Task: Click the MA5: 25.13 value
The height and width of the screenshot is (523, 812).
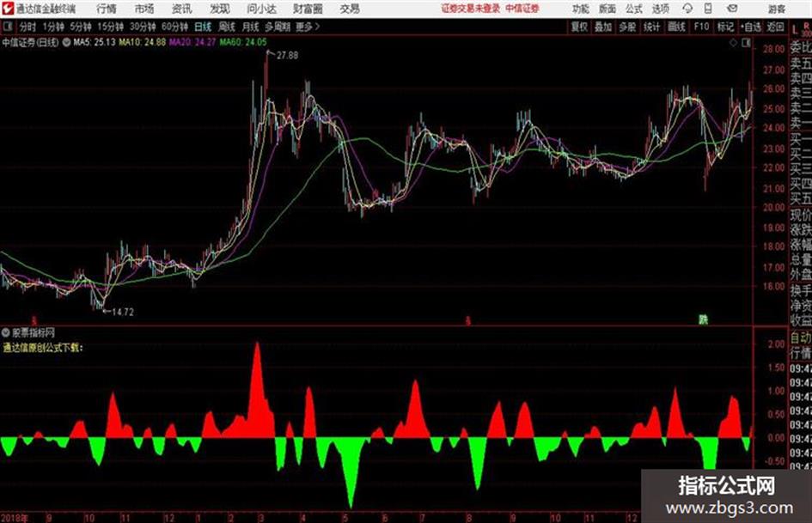Action: click(x=95, y=42)
